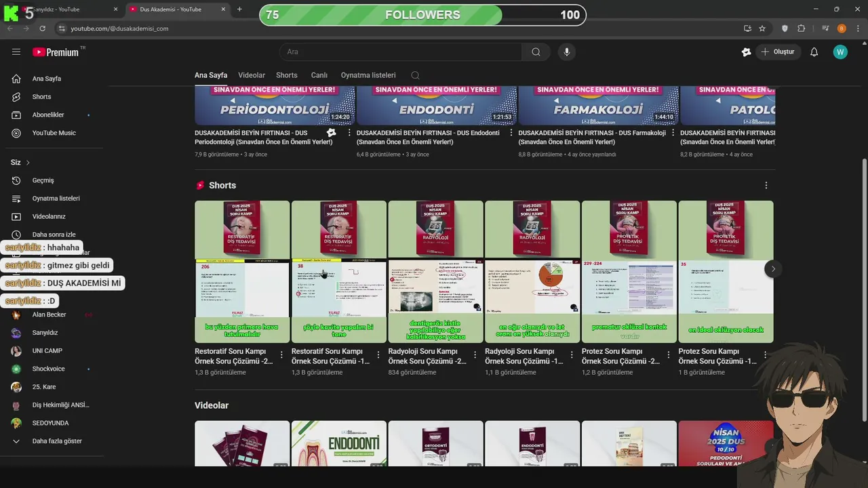Open options for the Shorts shelf
This screenshot has height=488, width=868.
point(766,185)
